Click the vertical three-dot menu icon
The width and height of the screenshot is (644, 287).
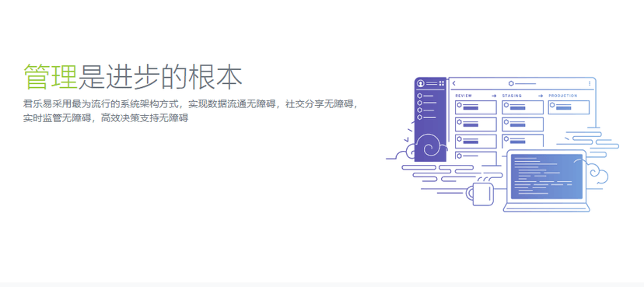590,83
